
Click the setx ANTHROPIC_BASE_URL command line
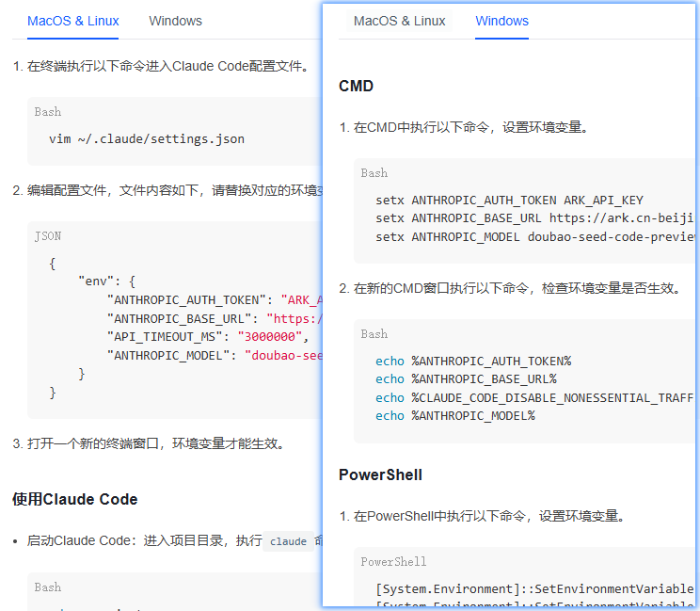point(534,218)
